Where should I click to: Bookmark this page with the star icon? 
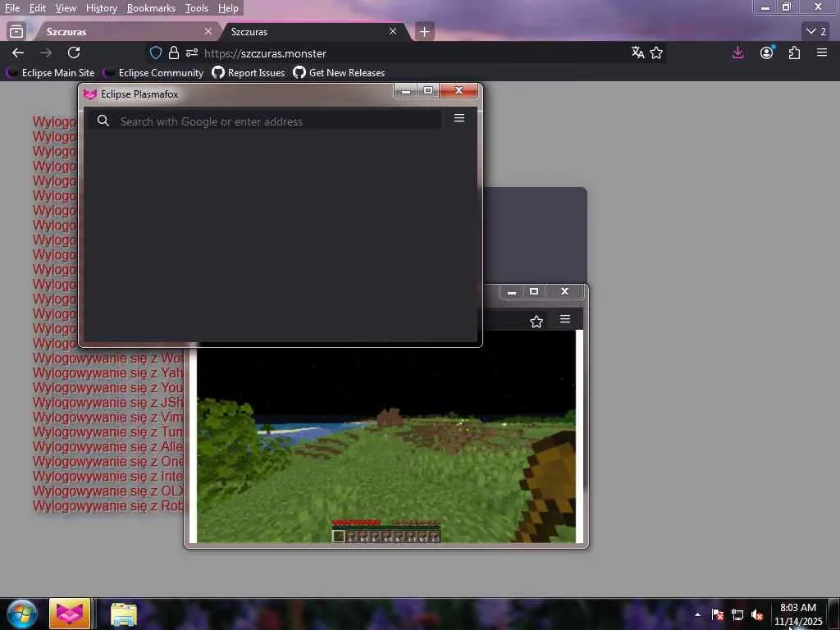[656, 52]
